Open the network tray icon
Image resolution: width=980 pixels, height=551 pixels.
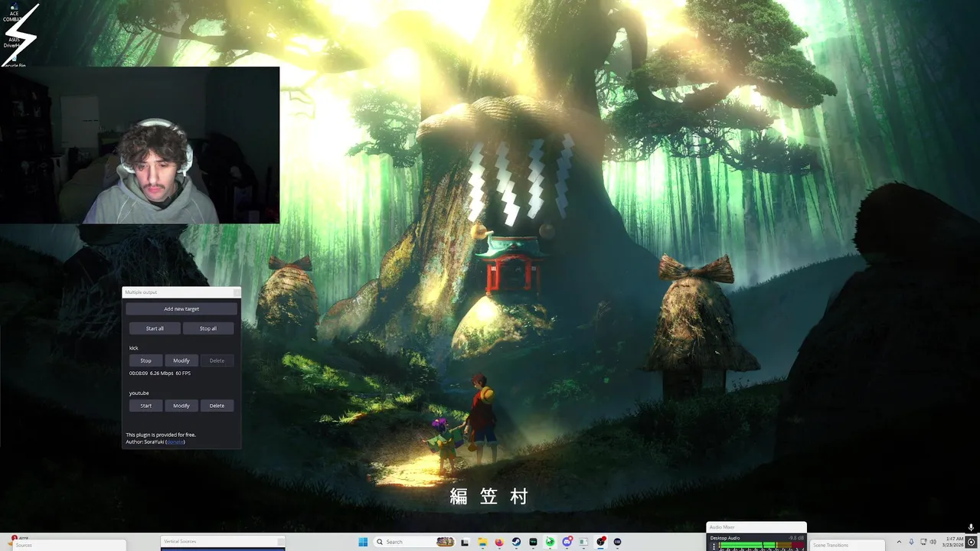pyautogui.click(x=922, y=542)
